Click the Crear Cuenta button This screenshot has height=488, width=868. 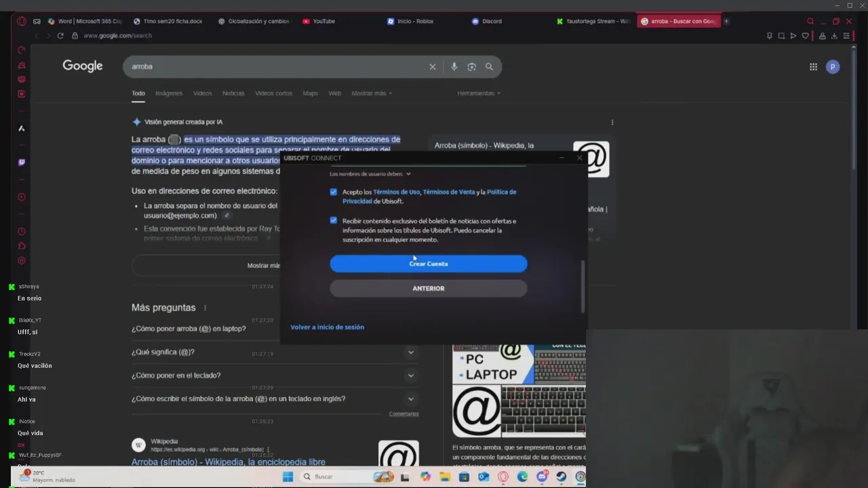[429, 264]
